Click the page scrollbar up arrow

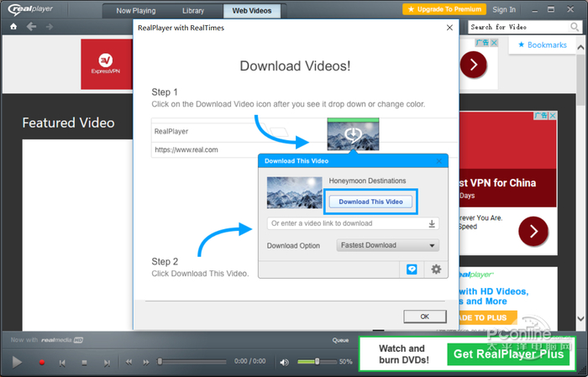[581, 47]
